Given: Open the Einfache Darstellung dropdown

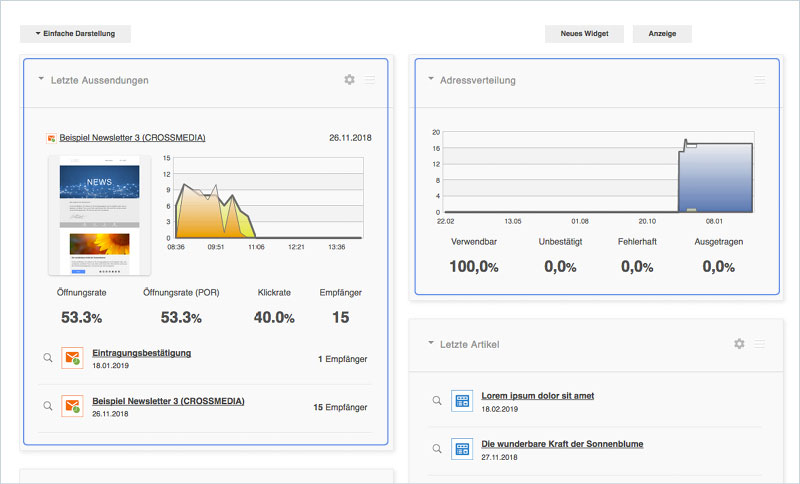Looking at the screenshot, I should point(75,34).
